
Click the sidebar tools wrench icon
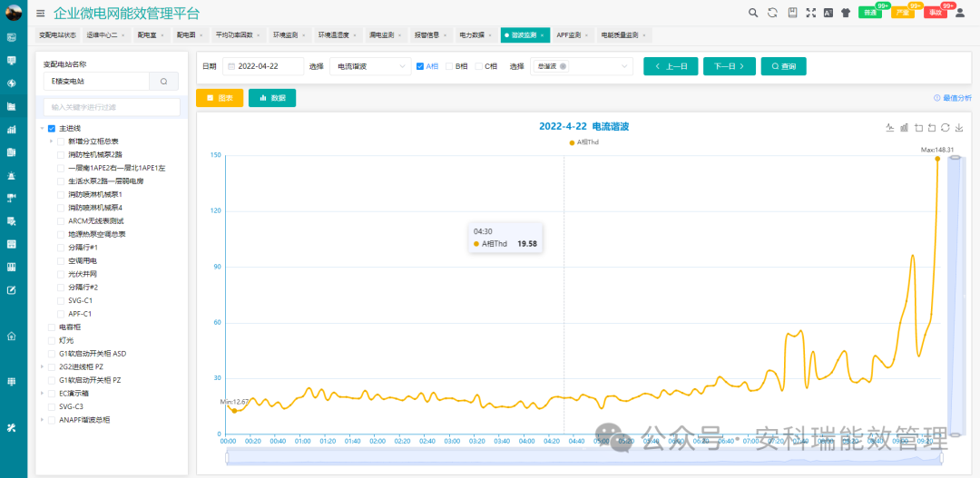point(11,427)
